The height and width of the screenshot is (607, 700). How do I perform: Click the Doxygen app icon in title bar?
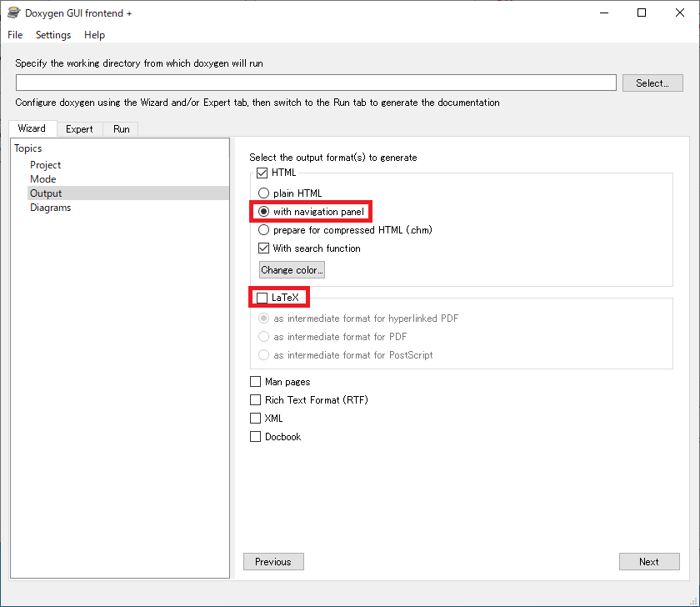tap(13, 13)
